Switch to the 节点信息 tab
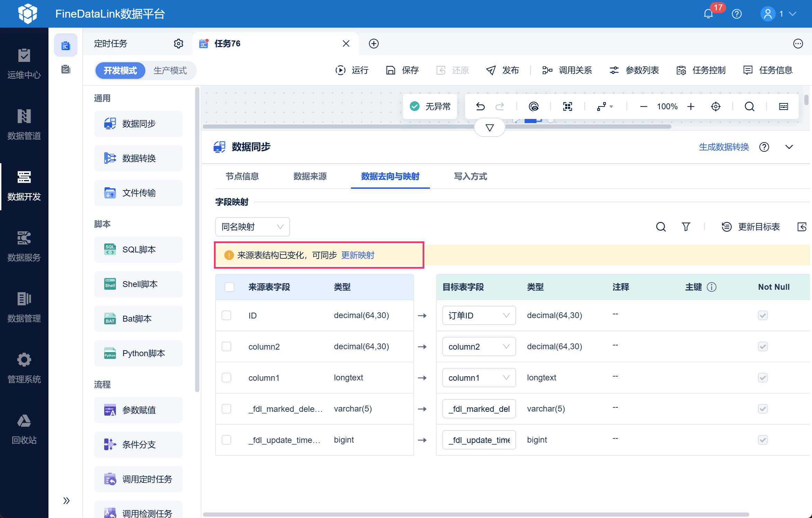The height and width of the screenshot is (518, 812). pyautogui.click(x=242, y=176)
